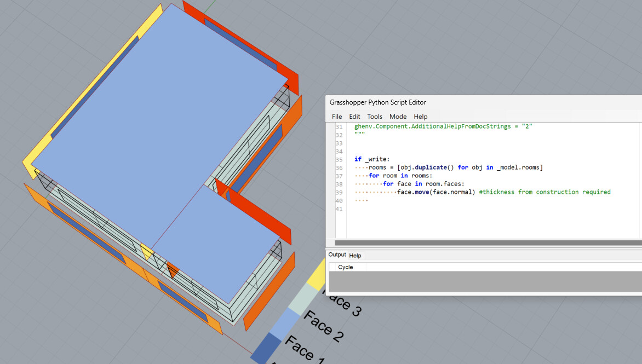The width and height of the screenshot is (642, 364).
Task: Click the Grasshopper Python Script Editor title bar
Action: pos(484,102)
